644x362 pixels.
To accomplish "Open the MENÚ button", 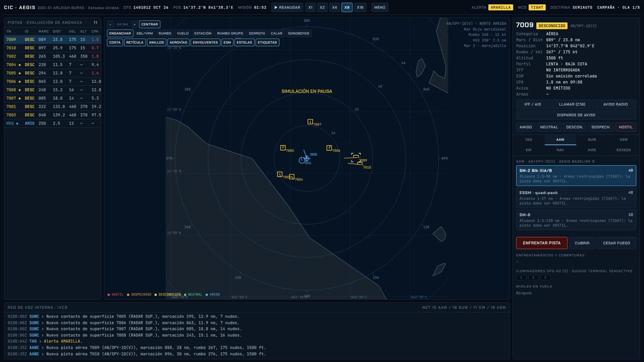I will tap(379, 8).
